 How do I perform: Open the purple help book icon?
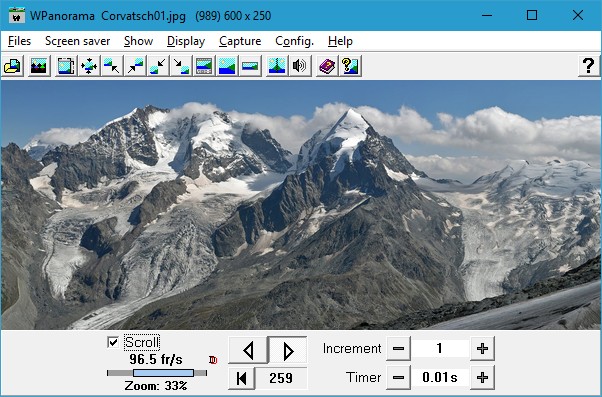pyautogui.click(x=327, y=66)
